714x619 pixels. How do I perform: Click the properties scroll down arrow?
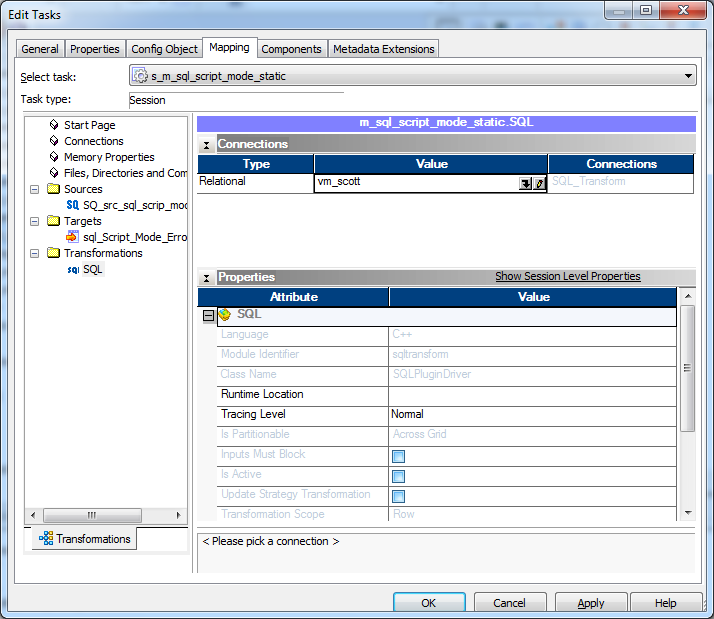[x=688, y=513]
